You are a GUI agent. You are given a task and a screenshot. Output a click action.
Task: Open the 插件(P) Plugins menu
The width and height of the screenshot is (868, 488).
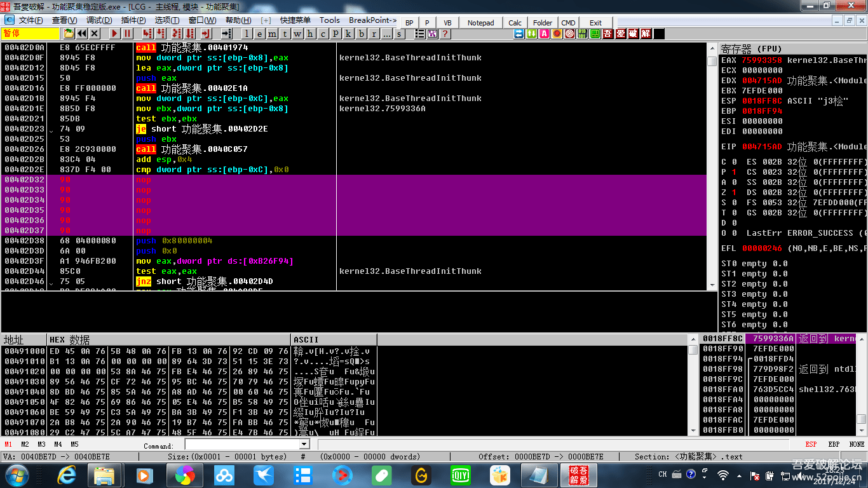click(x=133, y=20)
